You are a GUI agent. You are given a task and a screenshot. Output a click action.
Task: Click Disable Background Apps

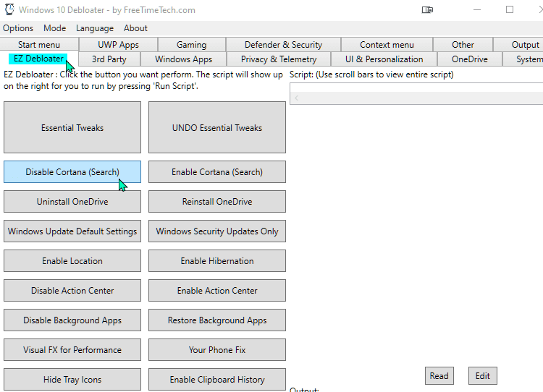(72, 320)
